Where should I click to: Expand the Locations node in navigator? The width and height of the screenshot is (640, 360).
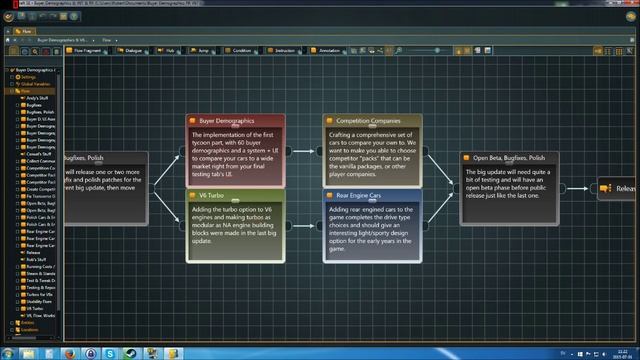click(x=12, y=330)
